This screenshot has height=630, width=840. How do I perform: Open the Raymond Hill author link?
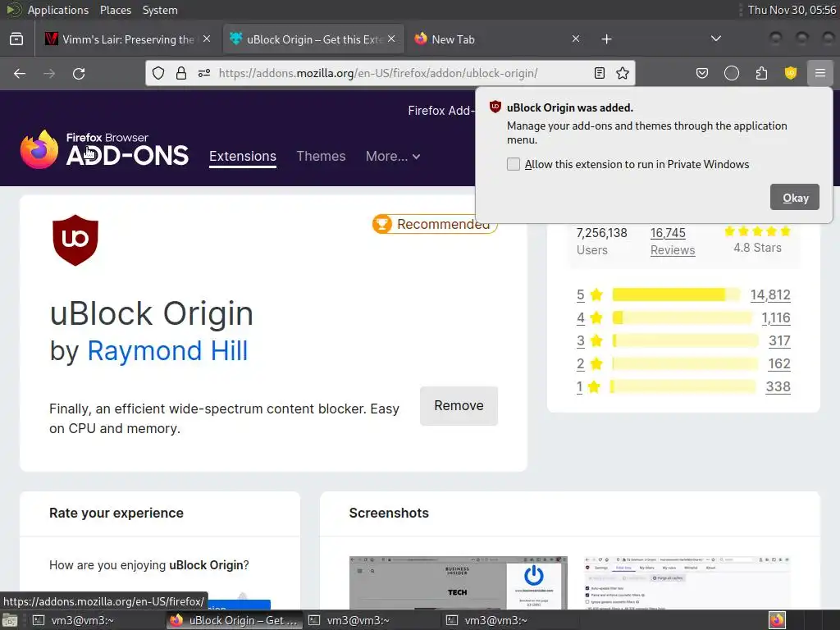(167, 351)
